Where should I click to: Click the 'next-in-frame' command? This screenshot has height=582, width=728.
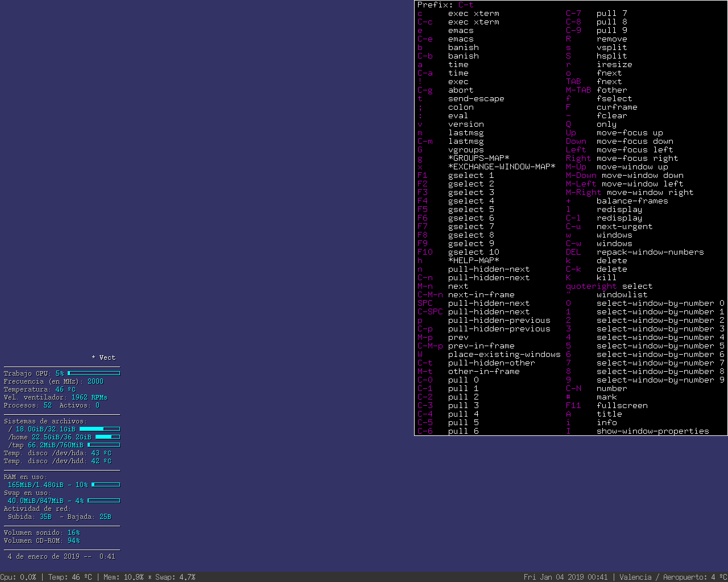point(481,294)
